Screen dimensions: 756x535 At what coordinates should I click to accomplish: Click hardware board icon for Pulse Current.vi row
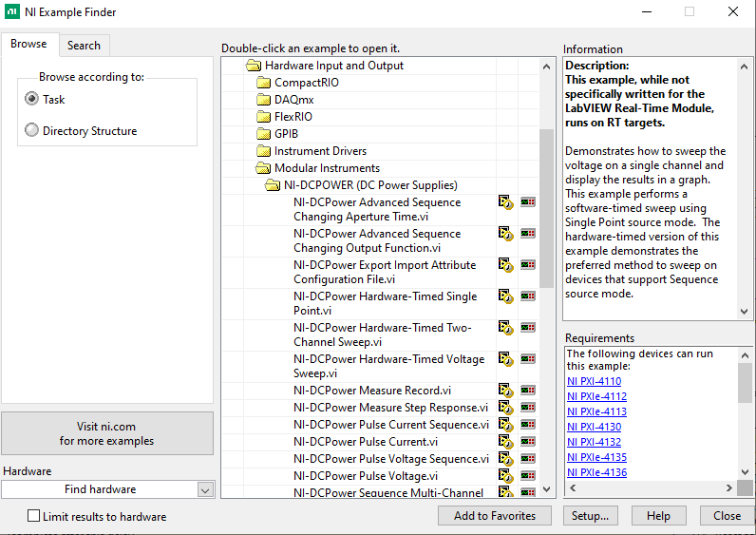[528, 442]
